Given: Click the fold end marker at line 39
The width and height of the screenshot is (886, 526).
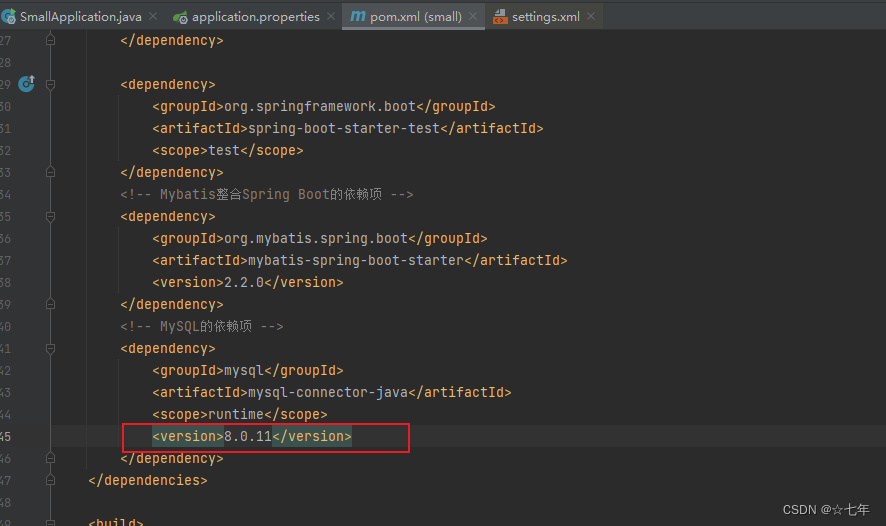Looking at the screenshot, I should coord(50,304).
